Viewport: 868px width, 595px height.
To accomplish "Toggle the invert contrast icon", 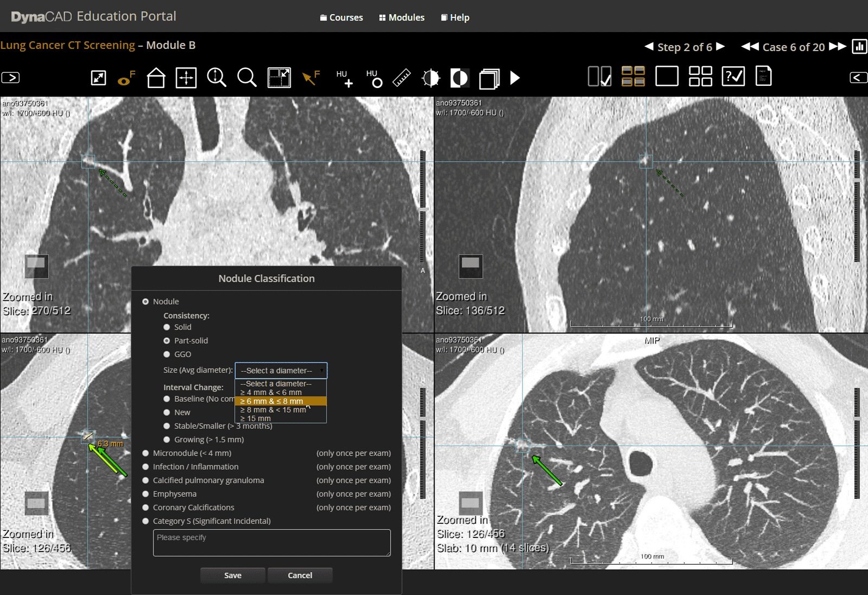I will [x=459, y=78].
